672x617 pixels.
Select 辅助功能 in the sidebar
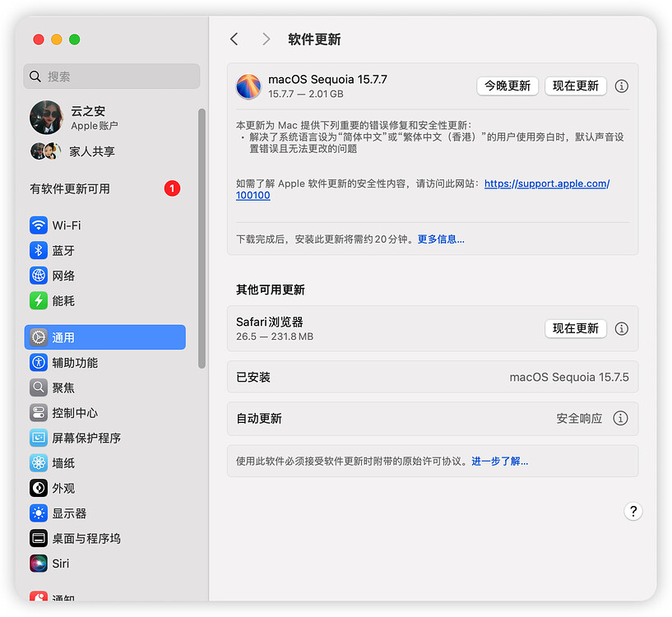click(105, 362)
